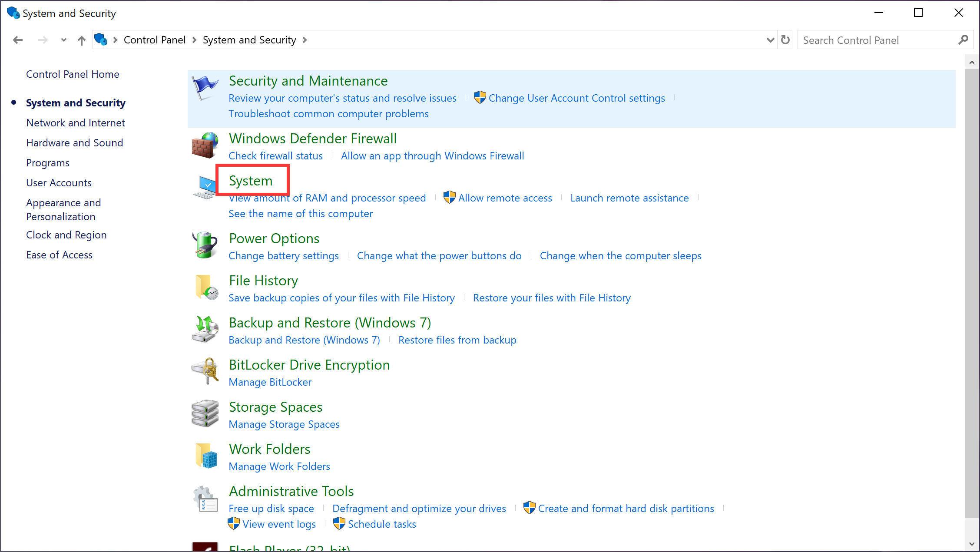Click Free up disk space link
This screenshot has width=980, height=552.
271,509
